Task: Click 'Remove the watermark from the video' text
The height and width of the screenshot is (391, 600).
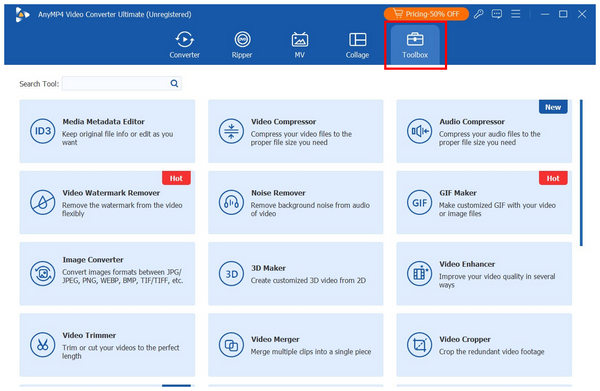Action: coord(122,209)
